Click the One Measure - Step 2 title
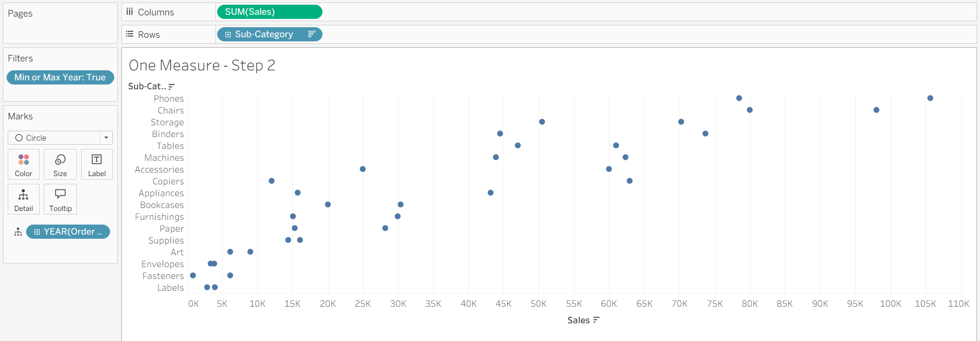 click(202, 65)
